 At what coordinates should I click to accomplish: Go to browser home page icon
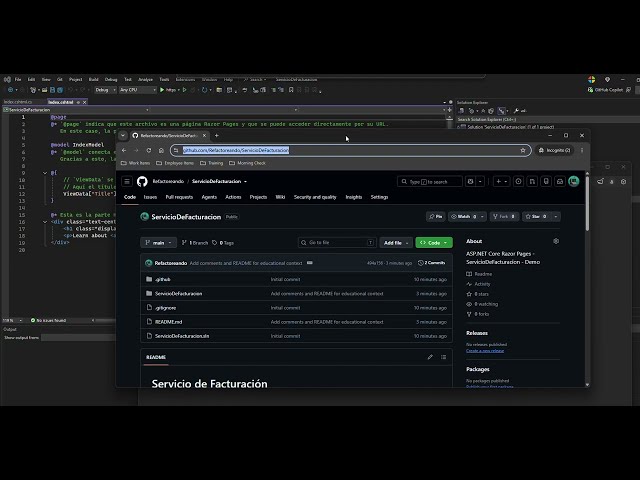coord(161,150)
